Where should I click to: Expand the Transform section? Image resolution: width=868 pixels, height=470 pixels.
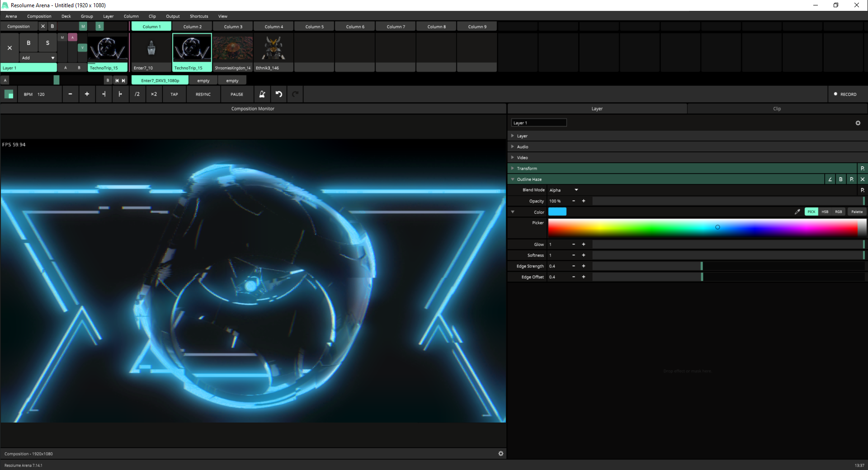tap(513, 168)
